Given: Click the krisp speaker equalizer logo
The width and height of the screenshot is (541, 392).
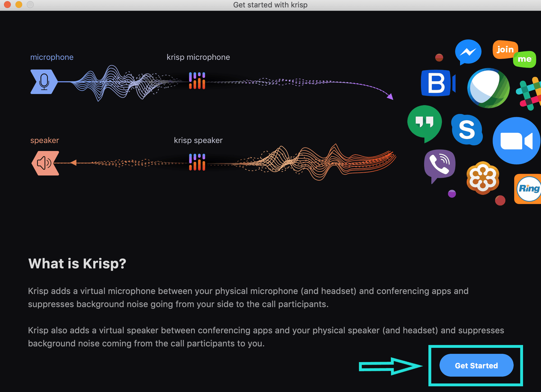Looking at the screenshot, I should pos(197,162).
